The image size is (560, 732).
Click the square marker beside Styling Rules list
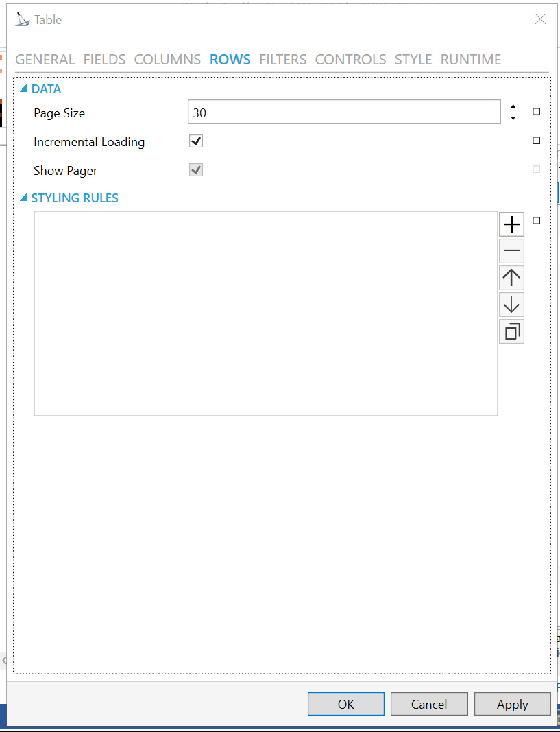point(536,221)
